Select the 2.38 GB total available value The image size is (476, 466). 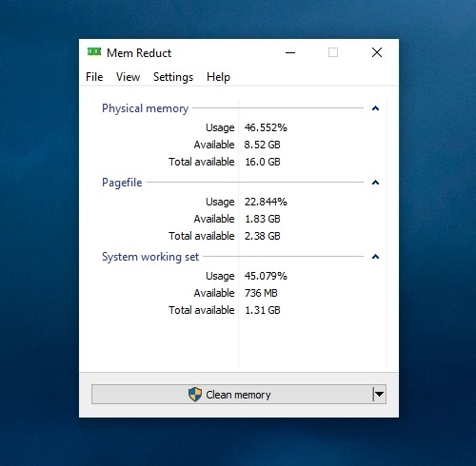click(262, 236)
